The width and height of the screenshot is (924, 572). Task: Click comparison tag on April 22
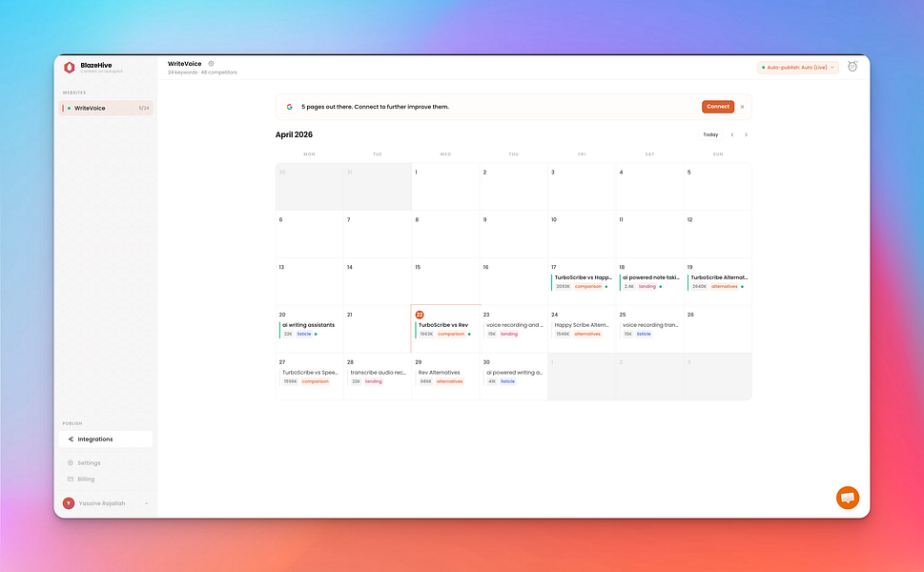click(x=451, y=334)
